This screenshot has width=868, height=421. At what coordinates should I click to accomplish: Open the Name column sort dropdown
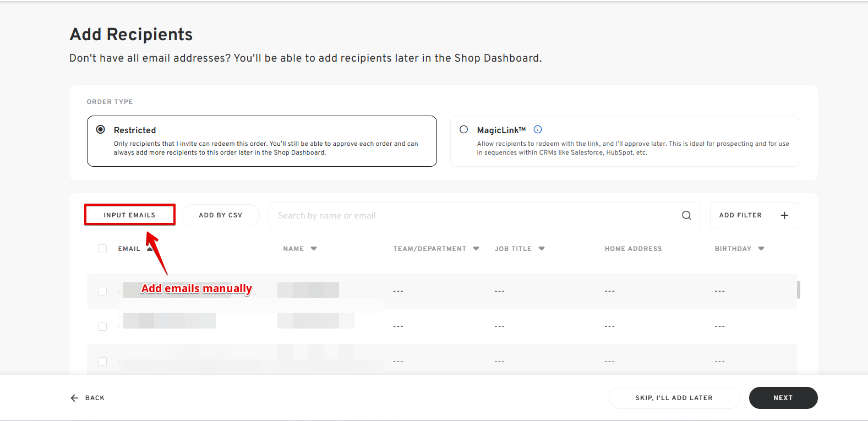(314, 249)
